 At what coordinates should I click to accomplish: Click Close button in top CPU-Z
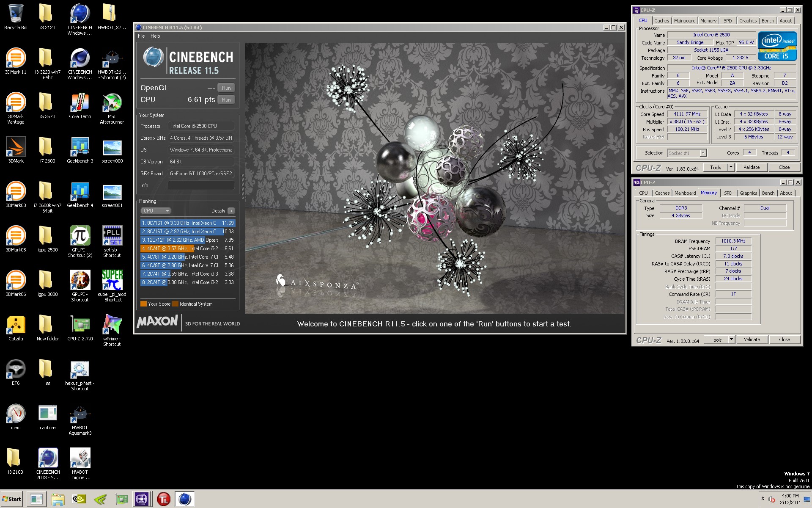coord(784,167)
